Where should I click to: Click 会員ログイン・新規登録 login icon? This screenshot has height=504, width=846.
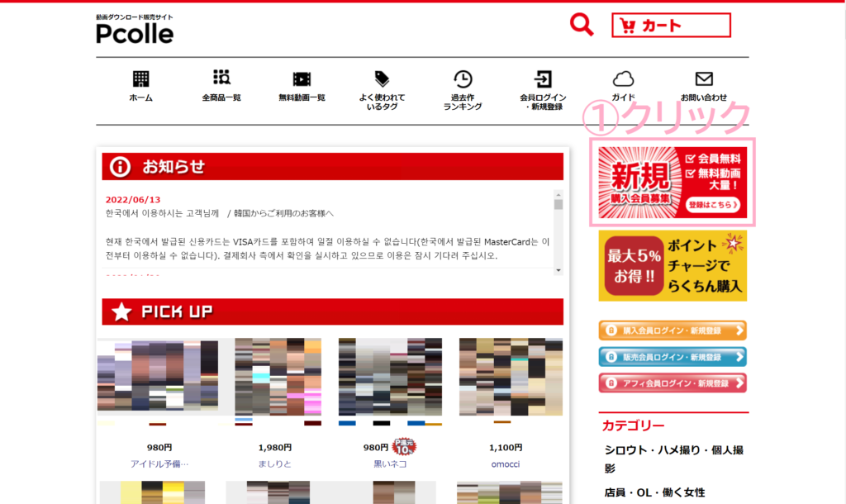point(542,79)
